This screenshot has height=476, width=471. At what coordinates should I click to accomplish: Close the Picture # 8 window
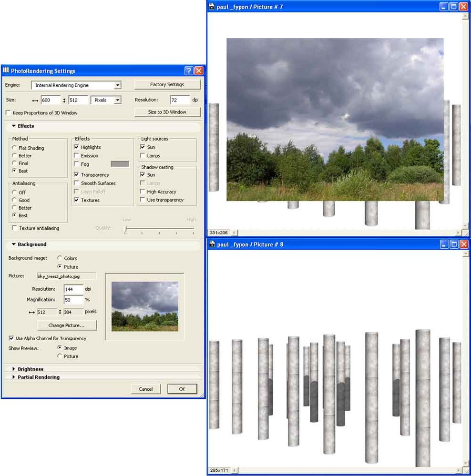coord(464,244)
